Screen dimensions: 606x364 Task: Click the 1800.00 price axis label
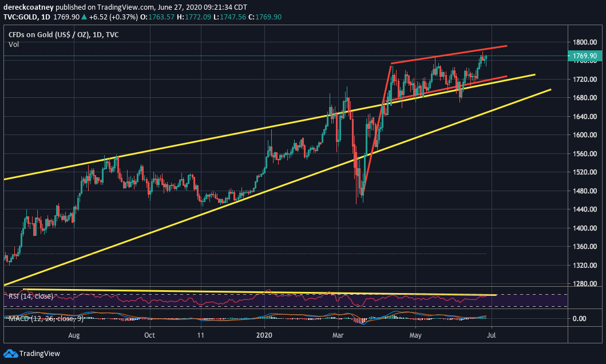coord(585,42)
